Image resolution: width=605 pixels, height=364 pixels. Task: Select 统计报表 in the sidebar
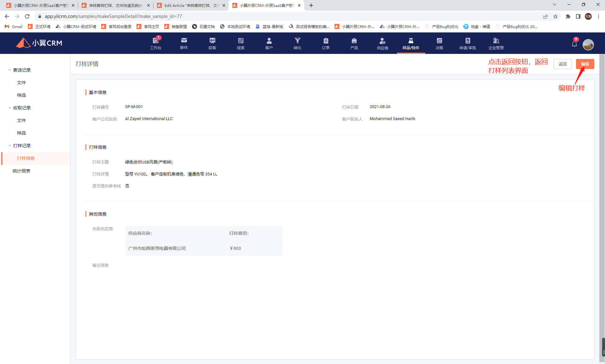[x=21, y=171]
